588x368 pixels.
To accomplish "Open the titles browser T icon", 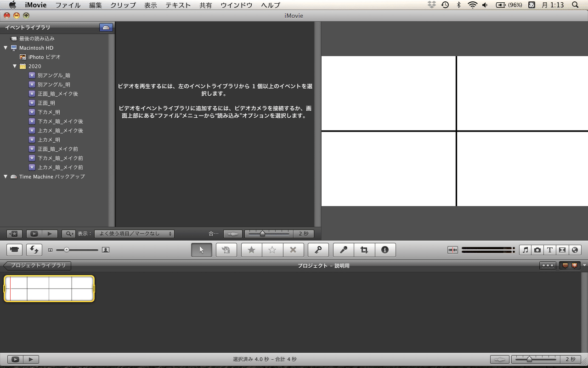I will (x=550, y=250).
